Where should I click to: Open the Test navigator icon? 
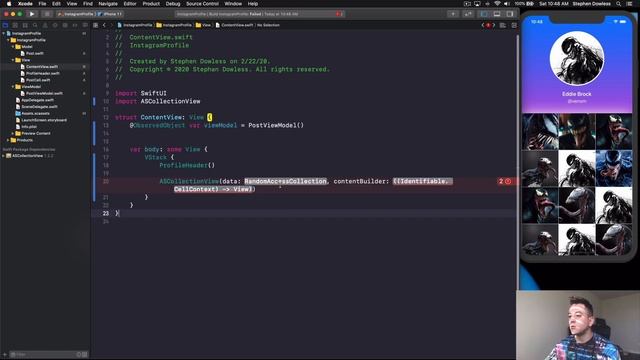[x=55, y=25]
